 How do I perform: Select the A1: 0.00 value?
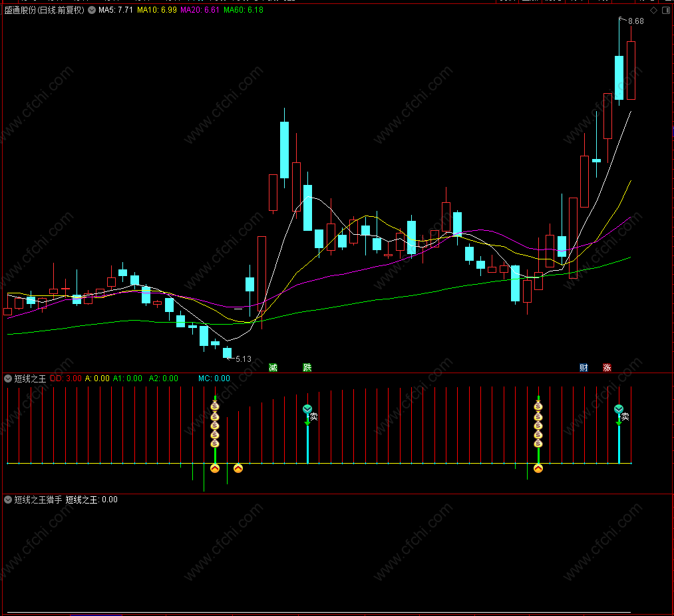point(128,379)
